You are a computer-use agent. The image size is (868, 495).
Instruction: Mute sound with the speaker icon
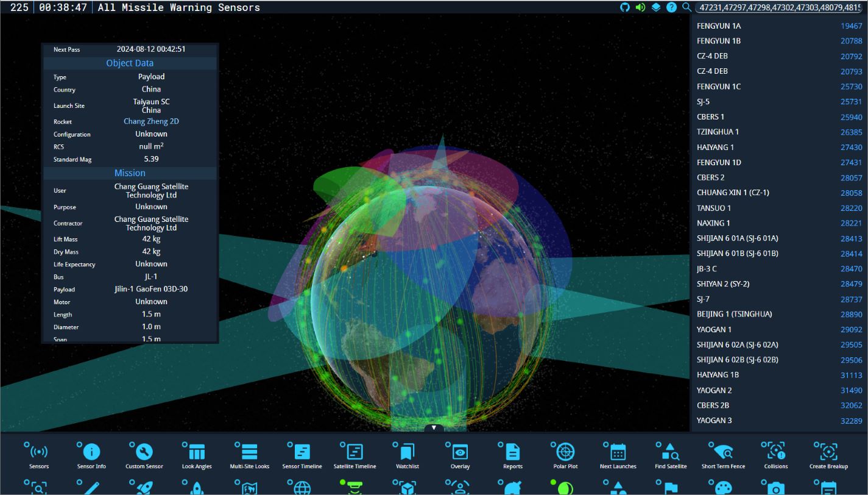[x=640, y=7]
